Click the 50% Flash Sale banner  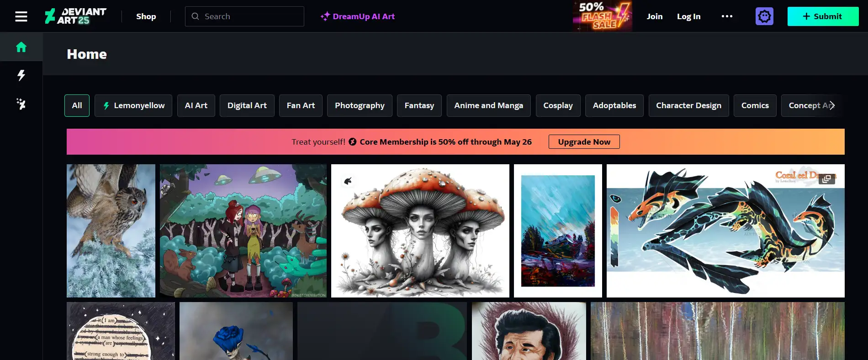click(603, 16)
